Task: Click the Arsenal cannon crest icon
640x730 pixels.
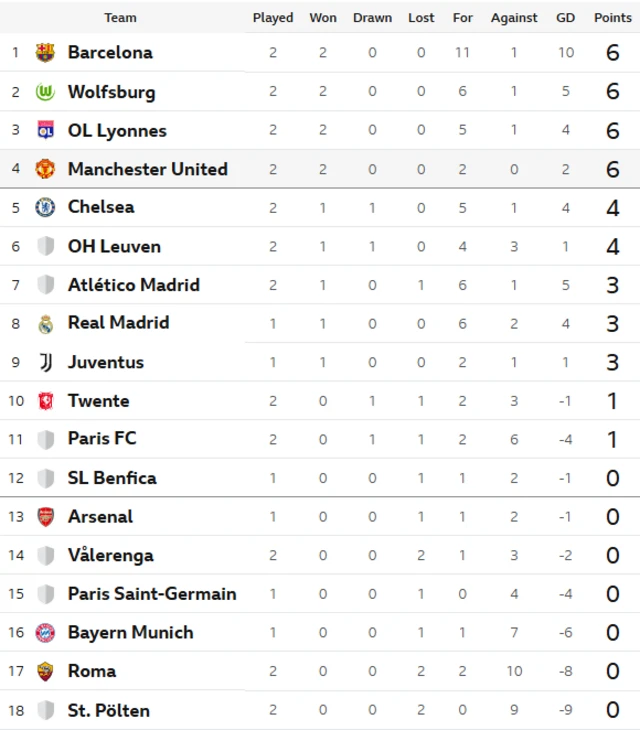Action: tap(45, 517)
